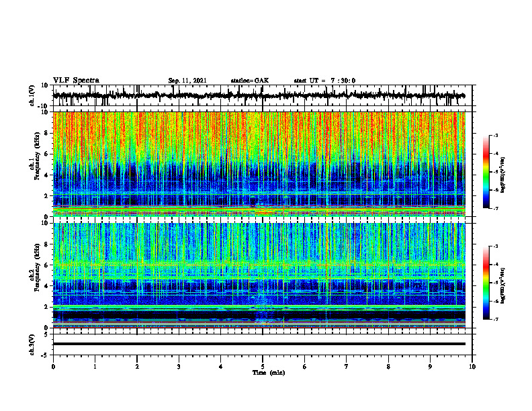
Task: Click the "8" kHz tick on ch.1 frequency axis
Action: pos(47,133)
